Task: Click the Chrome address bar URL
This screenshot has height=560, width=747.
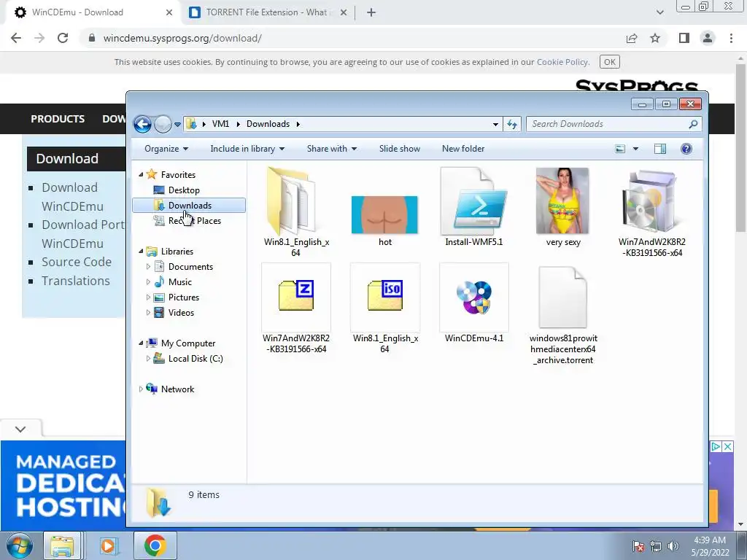Action: click(182, 38)
